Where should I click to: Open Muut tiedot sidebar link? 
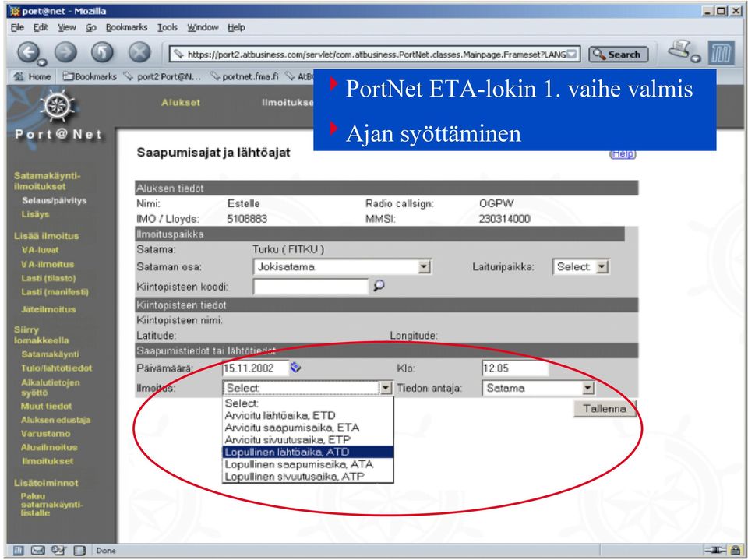tap(46, 407)
